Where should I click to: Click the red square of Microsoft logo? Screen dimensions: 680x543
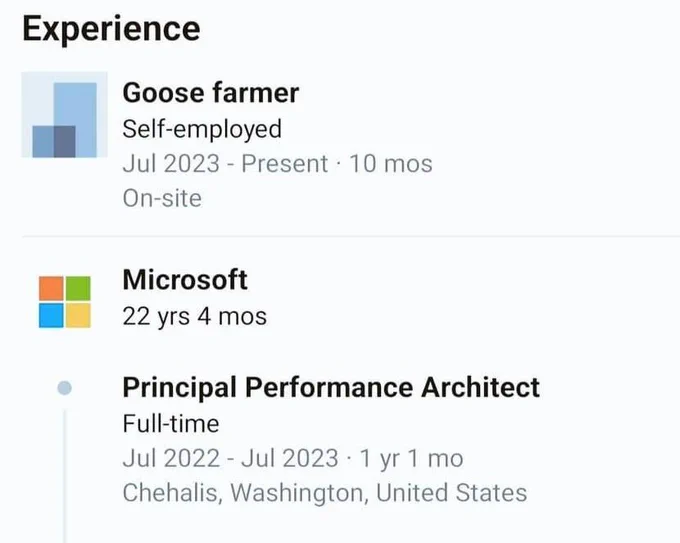(51, 290)
